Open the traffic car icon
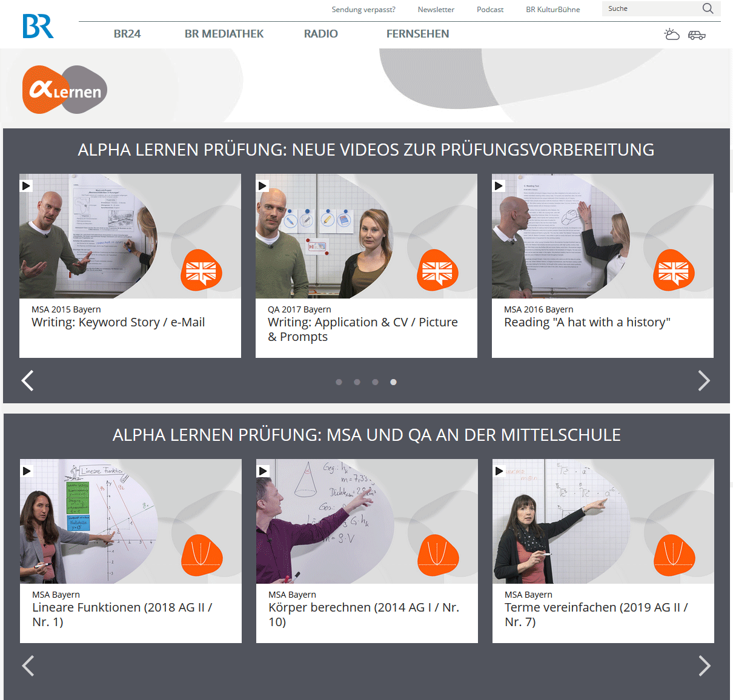 coord(697,35)
